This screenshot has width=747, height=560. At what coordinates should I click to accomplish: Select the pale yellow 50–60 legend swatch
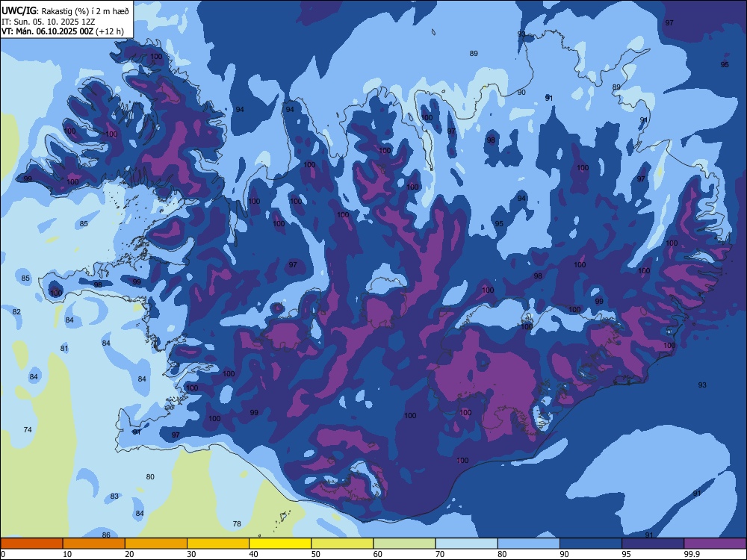(x=342, y=544)
